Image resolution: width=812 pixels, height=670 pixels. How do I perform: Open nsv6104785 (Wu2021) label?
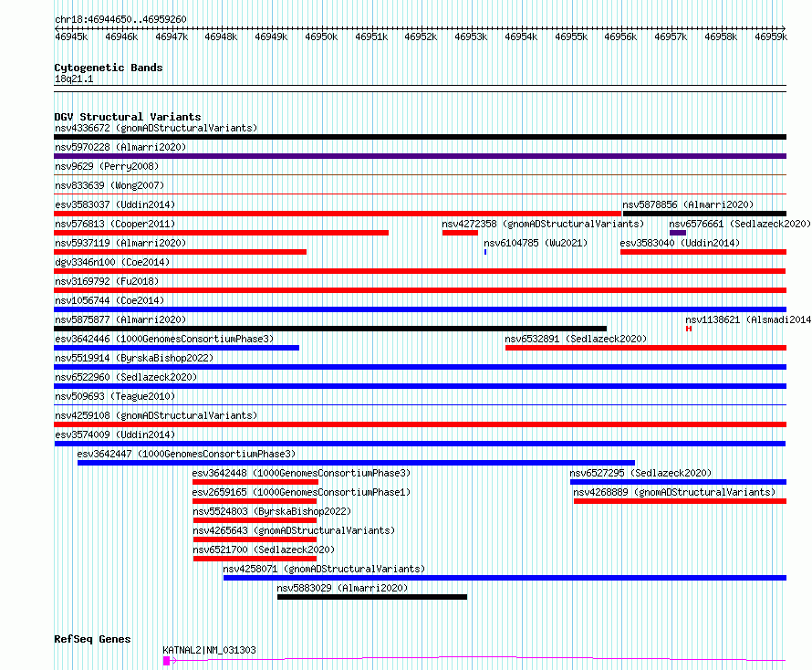tap(536, 243)
